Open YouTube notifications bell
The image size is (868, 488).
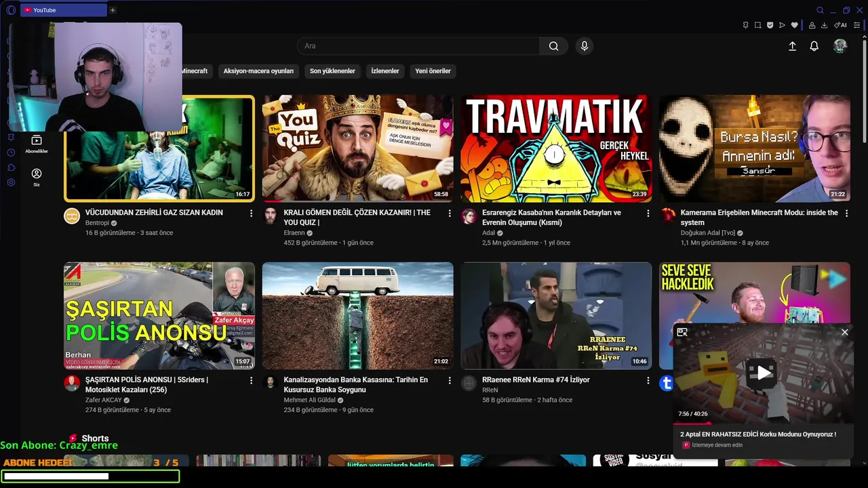coord(814,46)
